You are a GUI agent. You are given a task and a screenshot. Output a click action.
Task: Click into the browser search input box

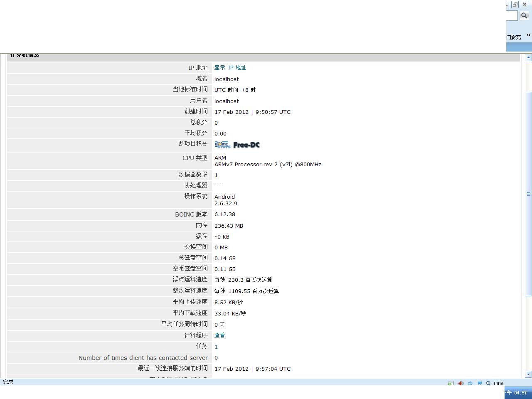point(512,15)
